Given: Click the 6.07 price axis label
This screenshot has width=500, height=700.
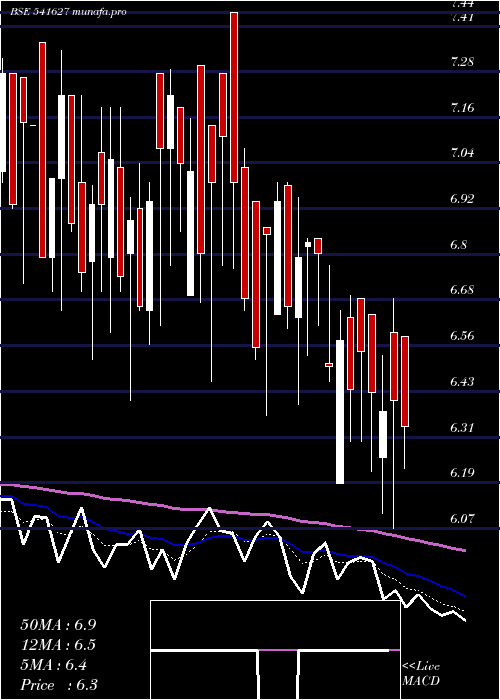Looking at the screenshot, I should tap(462, 519).
